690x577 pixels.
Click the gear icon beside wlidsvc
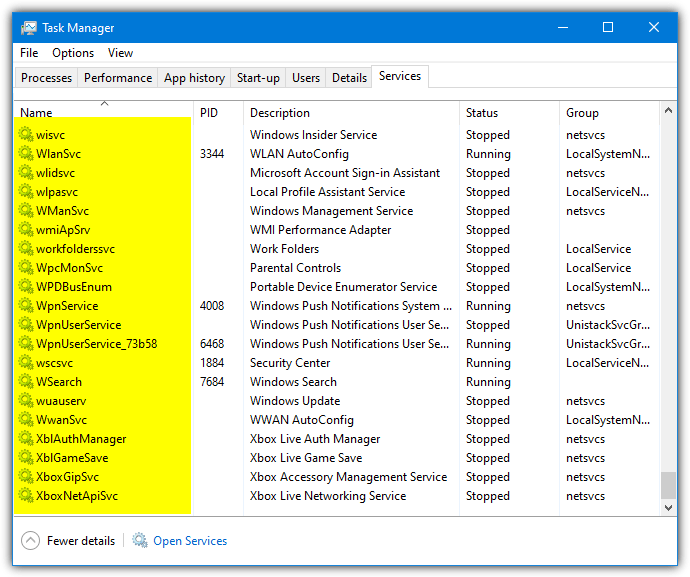pyautogui.click(x=26, y=172)
